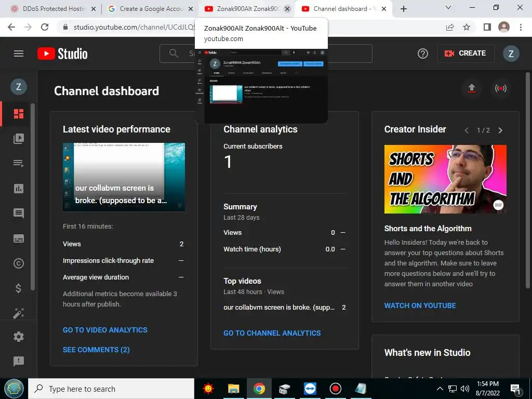The image size is (532, 399).
Task: Open notification center icon
Action: click(x=515, y=389)
